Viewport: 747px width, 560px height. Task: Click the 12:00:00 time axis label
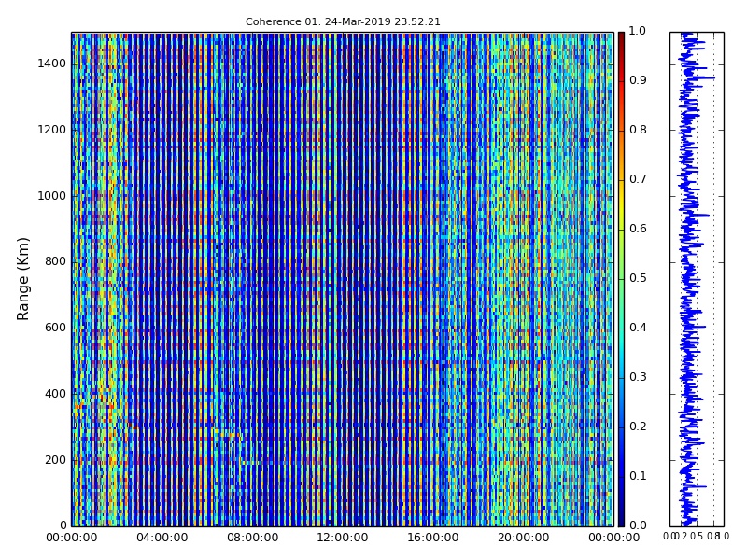(x=343, y=539)
